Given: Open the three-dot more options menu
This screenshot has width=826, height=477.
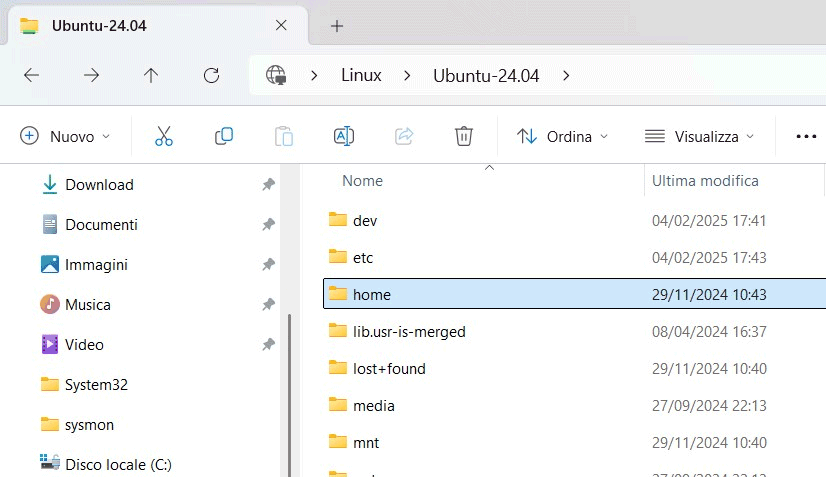Looking at the screenshot, I should (x=806, y=137).
